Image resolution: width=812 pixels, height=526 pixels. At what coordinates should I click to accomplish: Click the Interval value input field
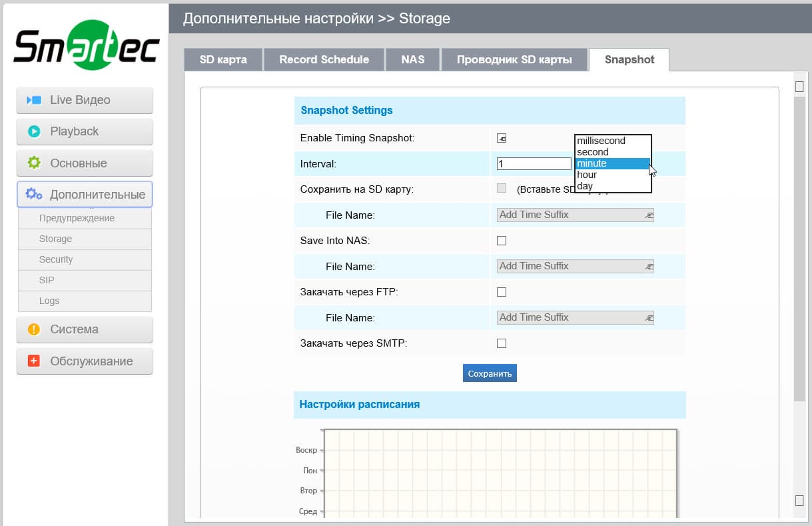pyautogui.click(x=534, y=163)
